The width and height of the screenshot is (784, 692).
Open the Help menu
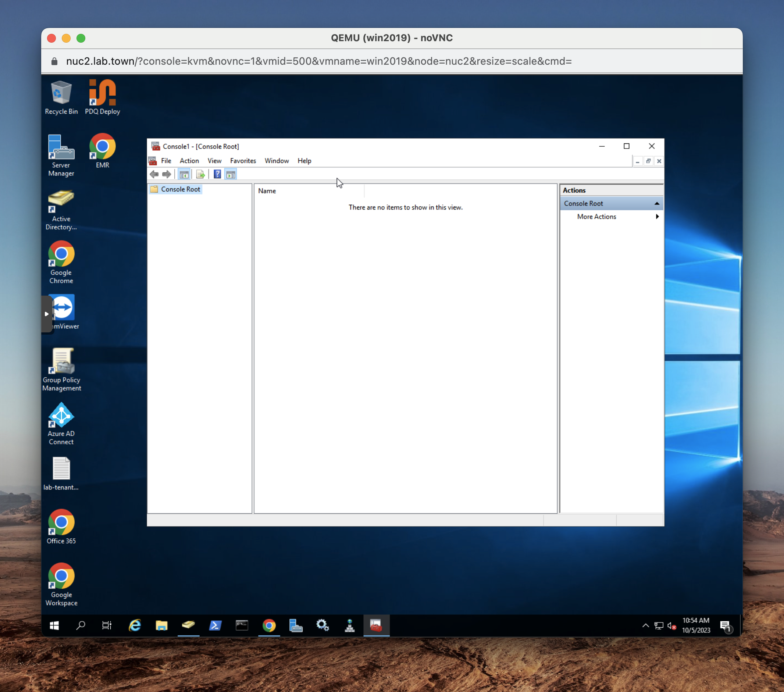[x=304, y=161]
